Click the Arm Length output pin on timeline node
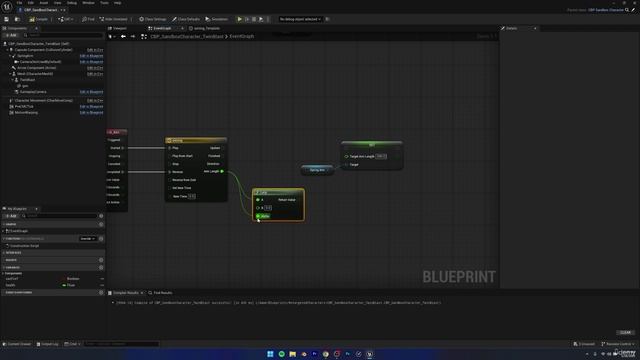Viewport: 640px width, 360px height. click(222, 171)
